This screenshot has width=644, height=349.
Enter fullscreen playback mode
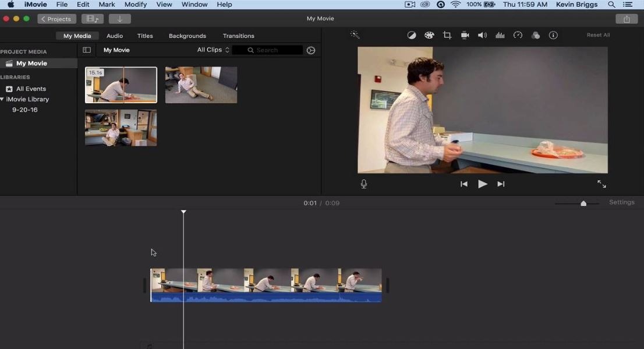click(x=601, y=184)
